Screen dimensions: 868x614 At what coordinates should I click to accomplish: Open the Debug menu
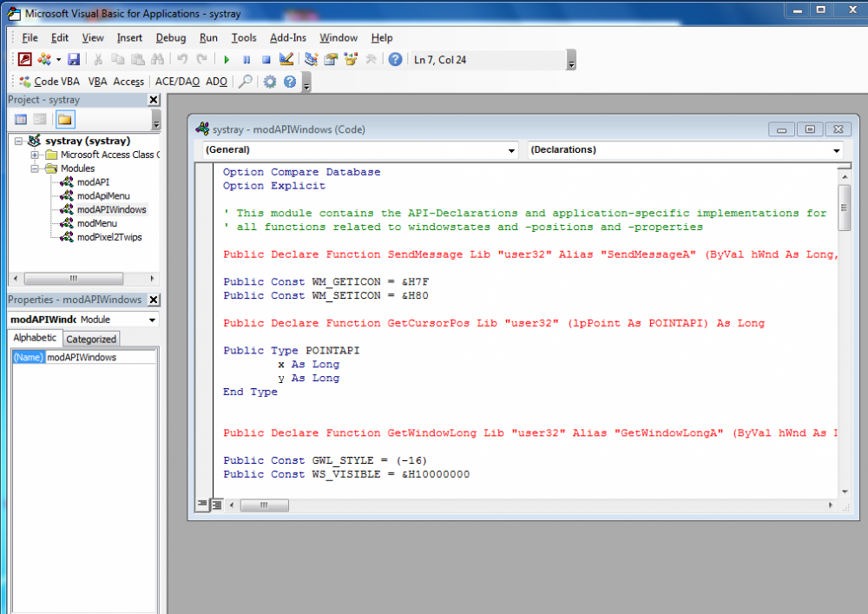click(170, 37)
